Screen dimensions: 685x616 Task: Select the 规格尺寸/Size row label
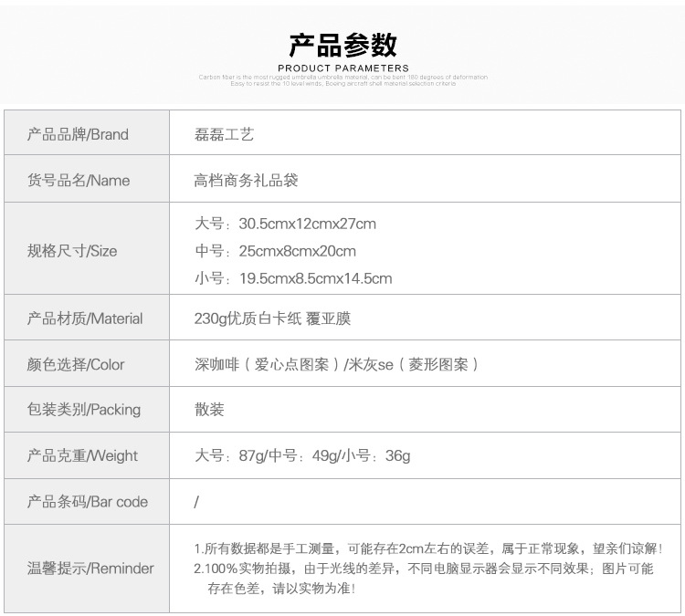pos(72,251)
